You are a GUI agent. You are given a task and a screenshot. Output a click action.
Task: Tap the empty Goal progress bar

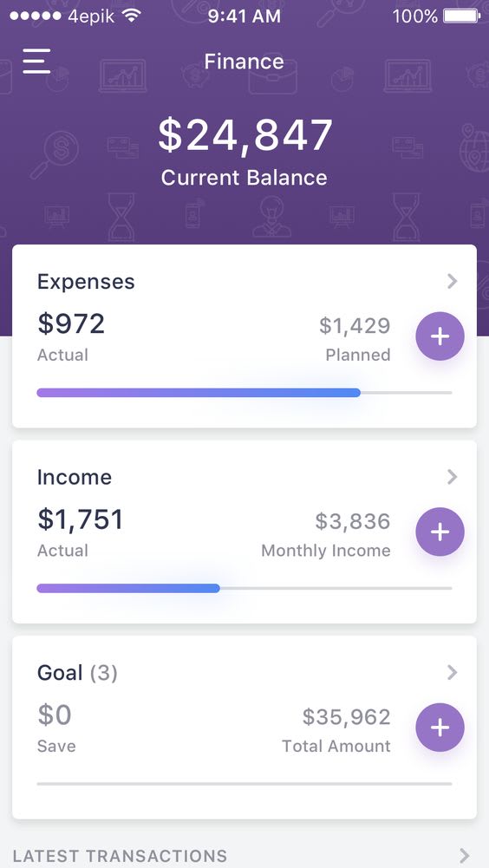pyautogui.click(x=244, y=783)
